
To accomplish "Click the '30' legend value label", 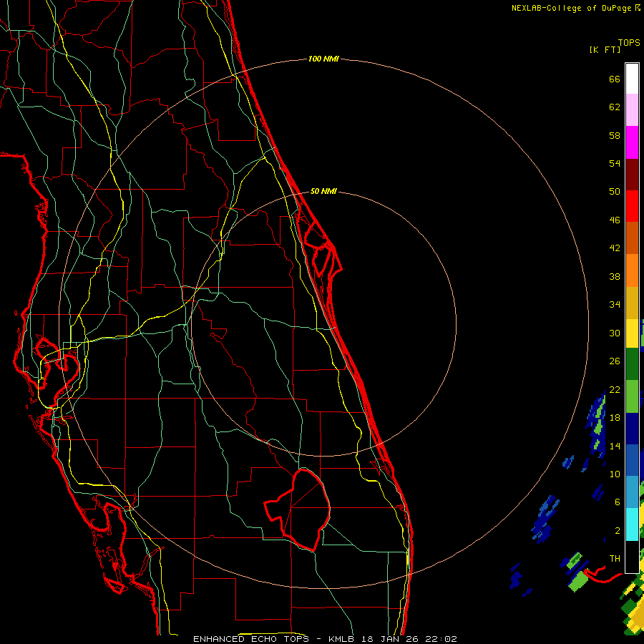I will pos(615,333).
